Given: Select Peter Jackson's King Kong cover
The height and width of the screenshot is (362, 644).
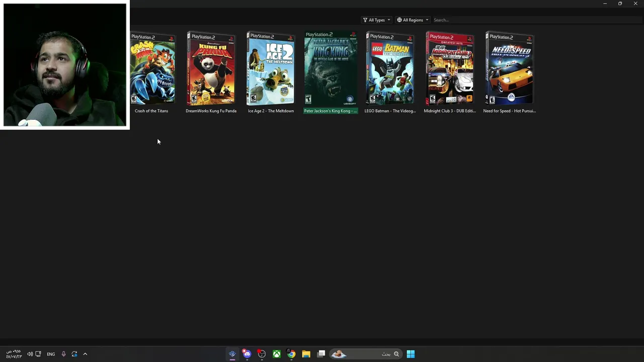Looking at the screenshot, I should point(331,68).
